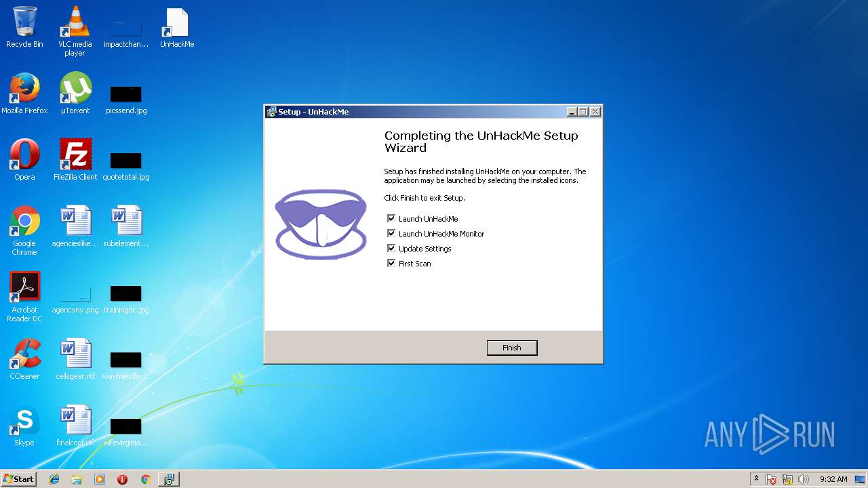The image size is (868, 488).
Task: Select agencieslike document icon
Action: pyautogui.click(x=75, y=226)
